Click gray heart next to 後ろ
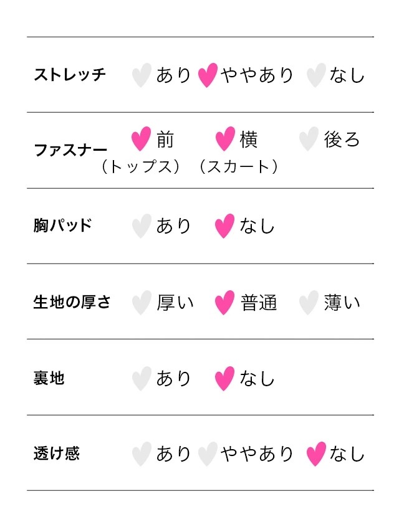The width and height of the screenshot is (399, 532). pyautogui.click(x=309, y=139)
